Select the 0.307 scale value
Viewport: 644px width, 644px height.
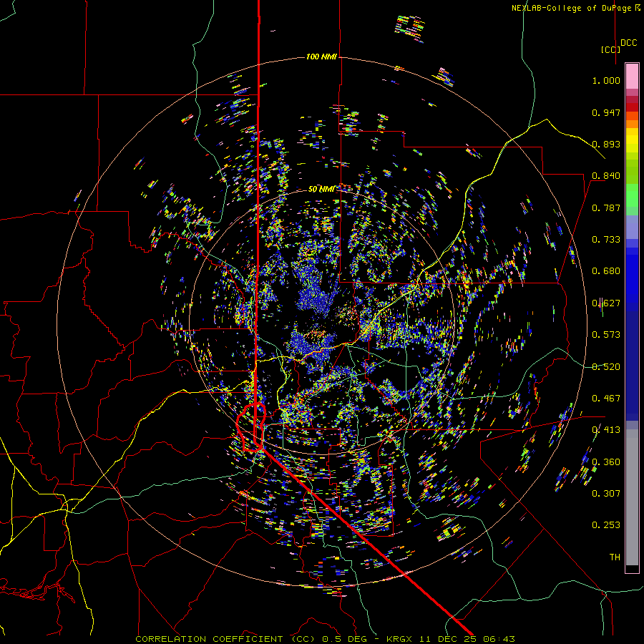point(606,494)
